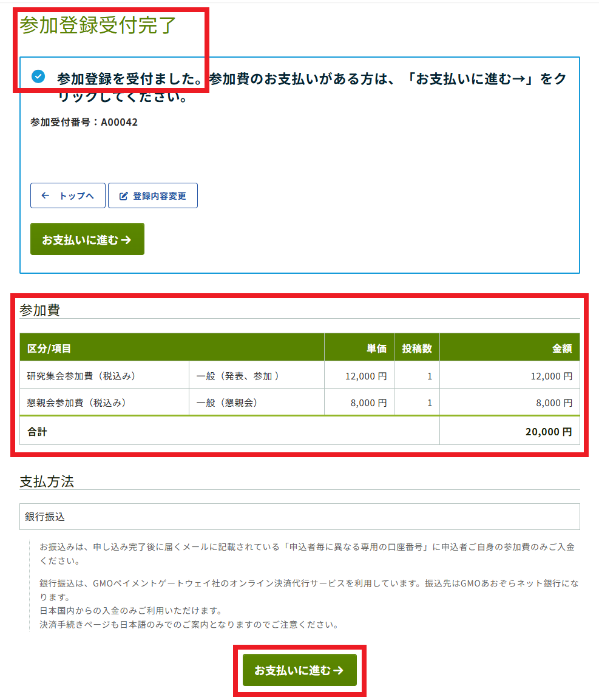This screenshot has width=599, height=700.
Task: Select the 研究集会参加費(税込み) row cell
Action: (81, 376)
